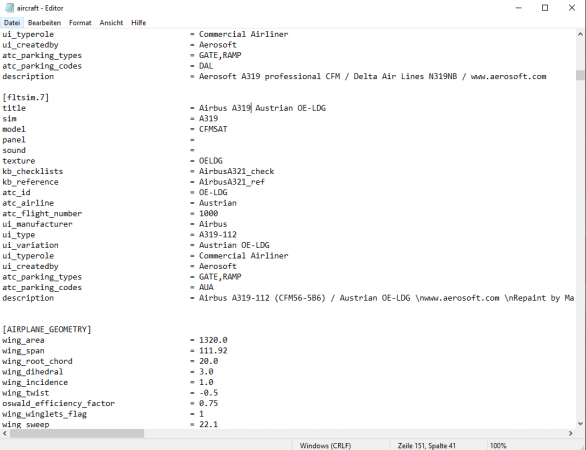Click the Windows (CRLF) status bar field
Screen dimensions: 586x450
[x=326, y=446]
